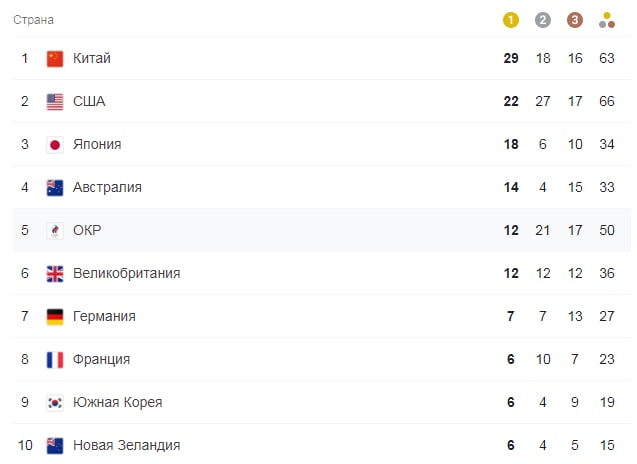The image size is (637, 464).
Task: Click the silver medal column icon
Action: coord(543,20)
